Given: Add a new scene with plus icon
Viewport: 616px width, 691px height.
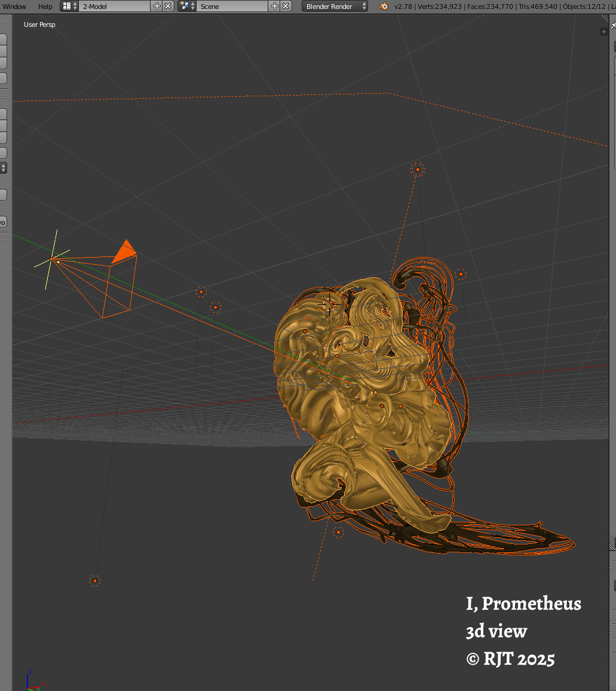Looking at the screenshot, I should (x=275, y=6).
